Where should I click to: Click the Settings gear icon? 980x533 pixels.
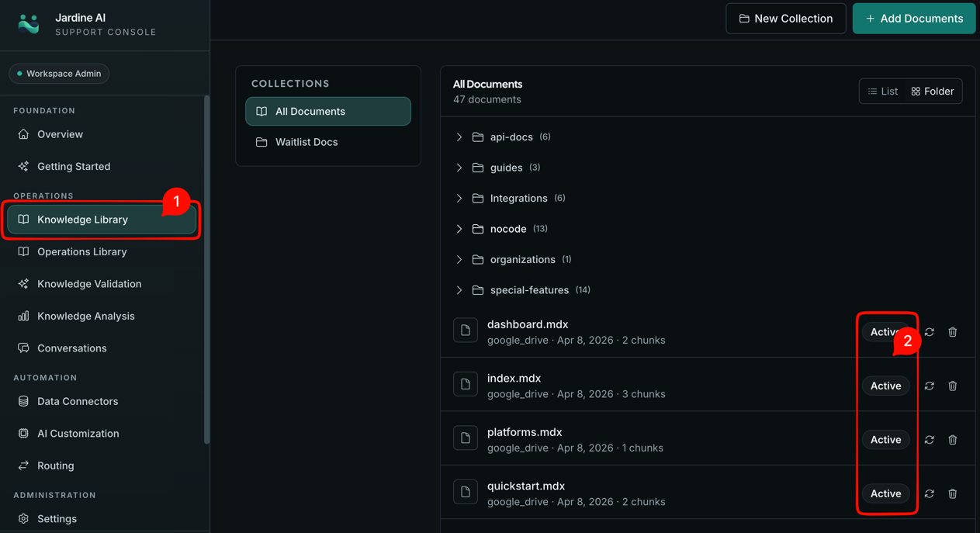point(23,518)
